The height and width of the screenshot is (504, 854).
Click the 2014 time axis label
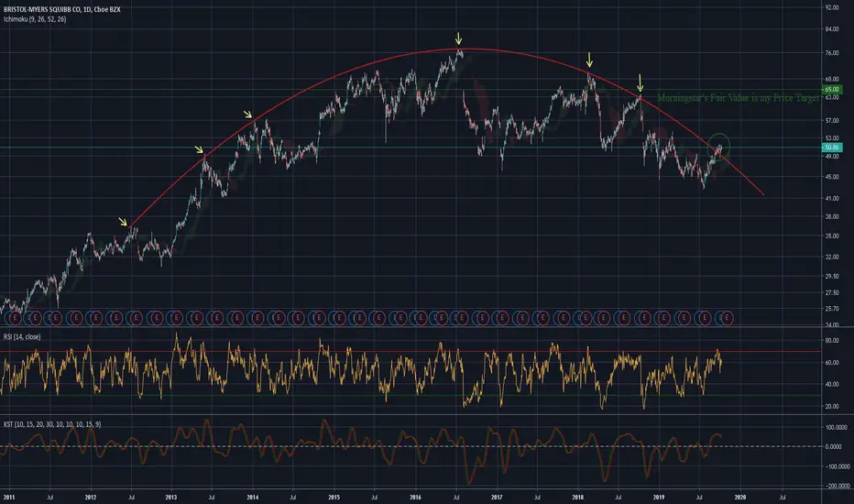(253, 497)
